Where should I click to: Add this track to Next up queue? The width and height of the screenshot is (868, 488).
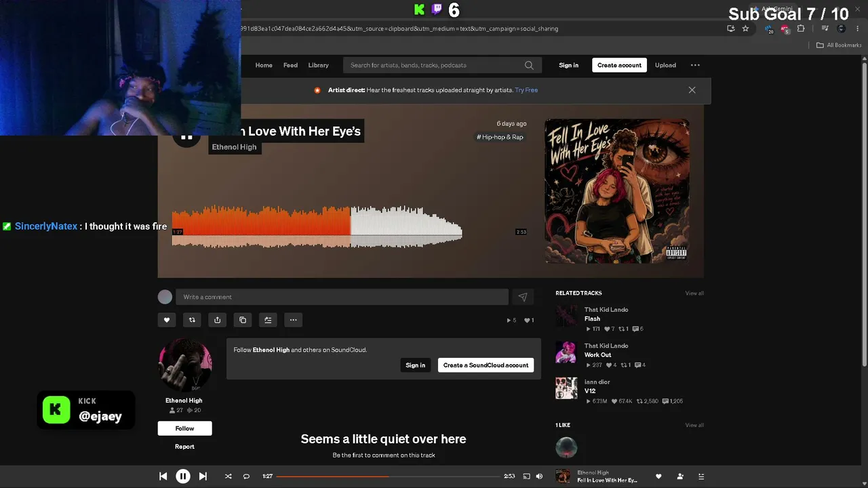pos(268,320)
